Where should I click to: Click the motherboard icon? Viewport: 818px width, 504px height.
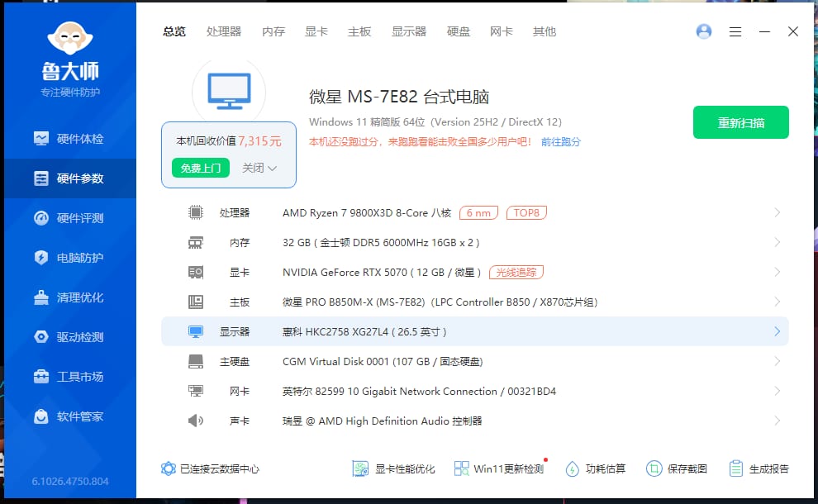point(196,302)
